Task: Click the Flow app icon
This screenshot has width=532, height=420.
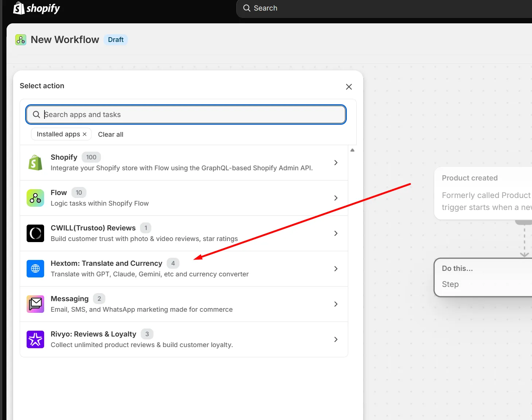Action: (x=35, y=198)
